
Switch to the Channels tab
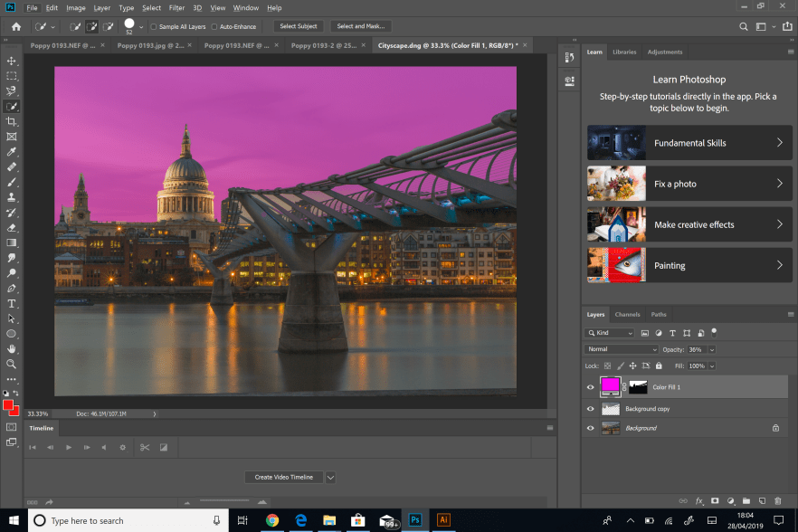(627, 315)
